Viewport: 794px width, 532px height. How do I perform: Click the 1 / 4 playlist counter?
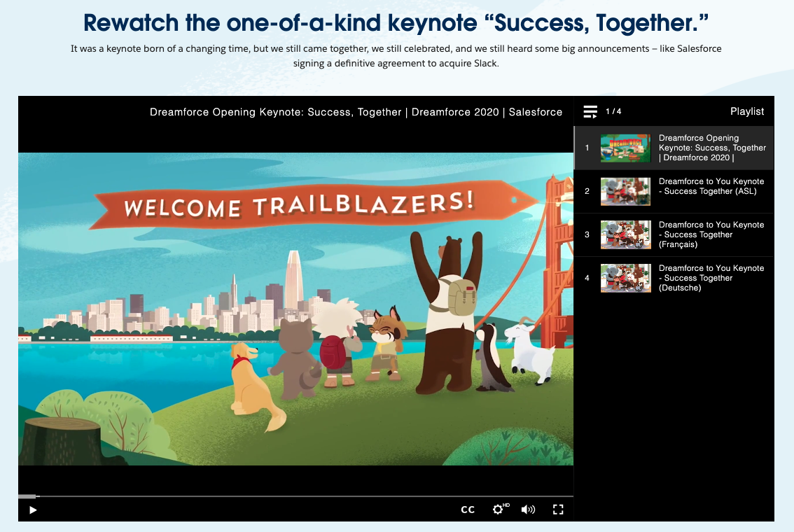pos(613,111)
